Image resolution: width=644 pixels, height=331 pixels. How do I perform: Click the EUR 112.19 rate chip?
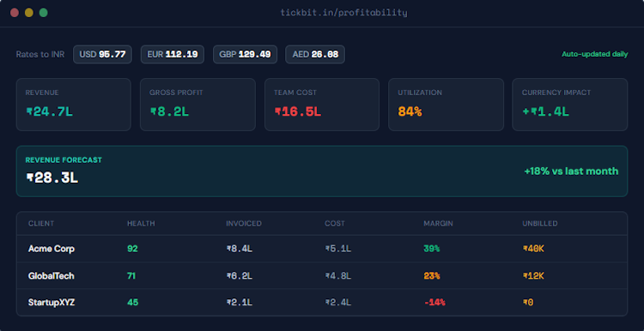(x=173, y=54)
